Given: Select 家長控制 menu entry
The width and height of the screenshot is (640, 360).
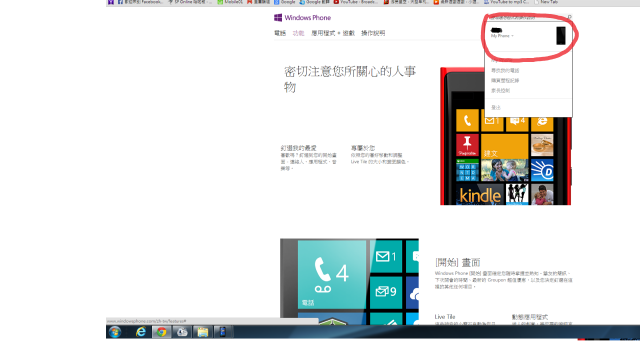Looking at the screenshot, I should pos(500,91).
